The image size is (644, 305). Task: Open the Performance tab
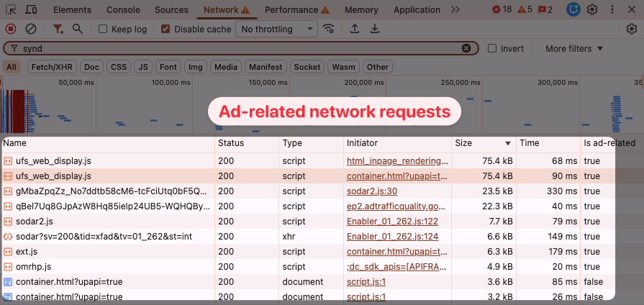(x=297, y=10)
